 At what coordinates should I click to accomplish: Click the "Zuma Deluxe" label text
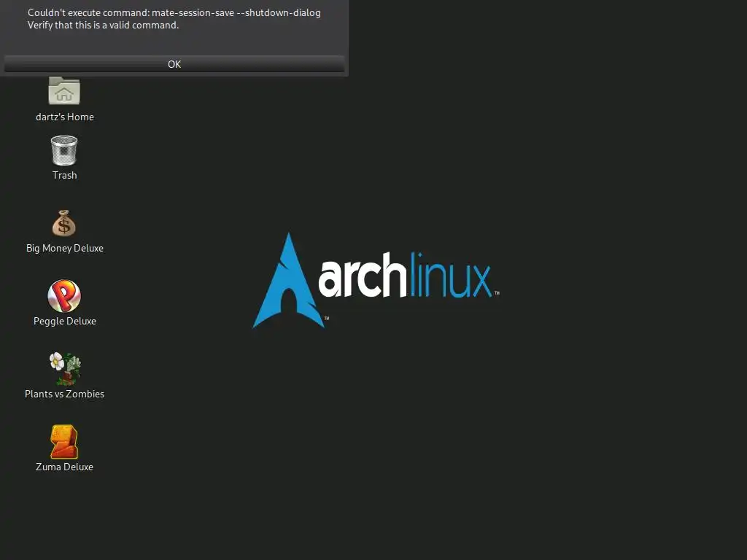click(65, 467)
